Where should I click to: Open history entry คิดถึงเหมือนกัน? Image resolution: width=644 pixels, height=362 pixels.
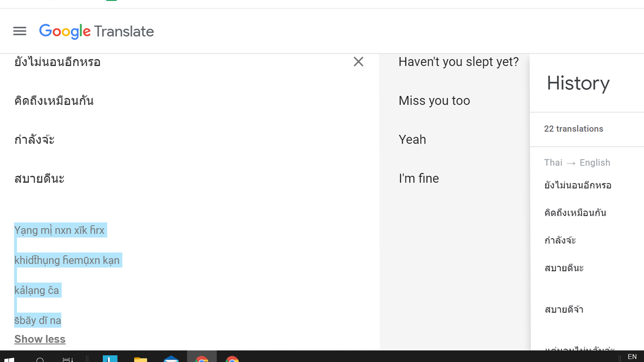[575, 213]
